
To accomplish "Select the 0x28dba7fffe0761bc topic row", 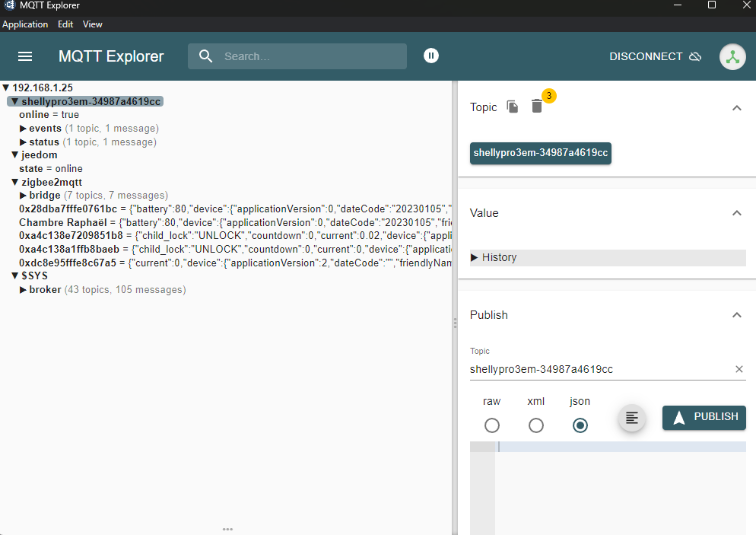I will (235, 209).
